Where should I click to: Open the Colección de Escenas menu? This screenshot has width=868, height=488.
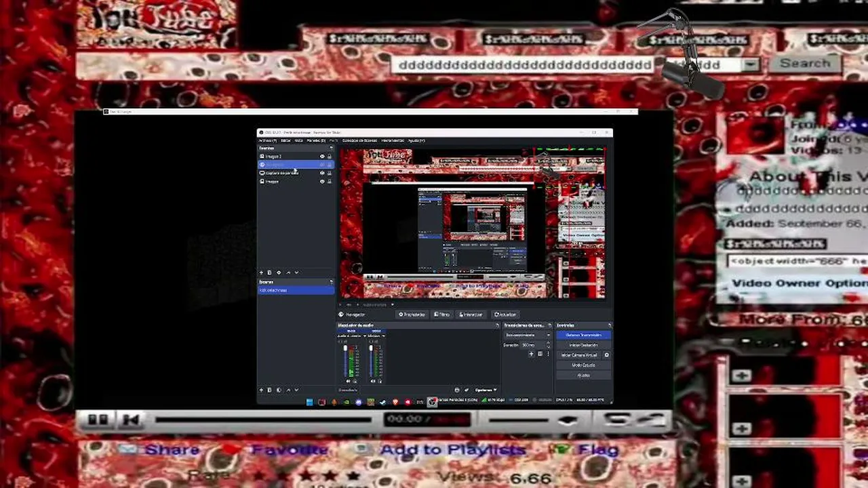tap(359, 140)
